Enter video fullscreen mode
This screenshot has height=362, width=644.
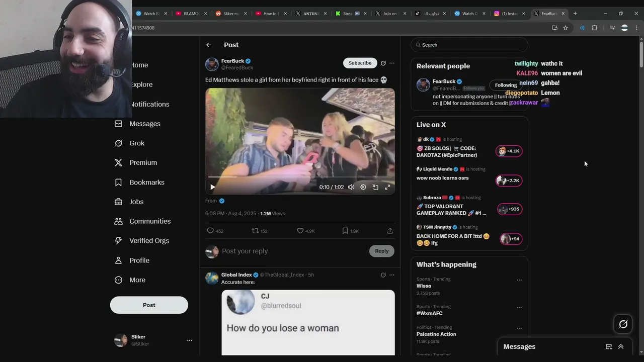coord(387,187)
